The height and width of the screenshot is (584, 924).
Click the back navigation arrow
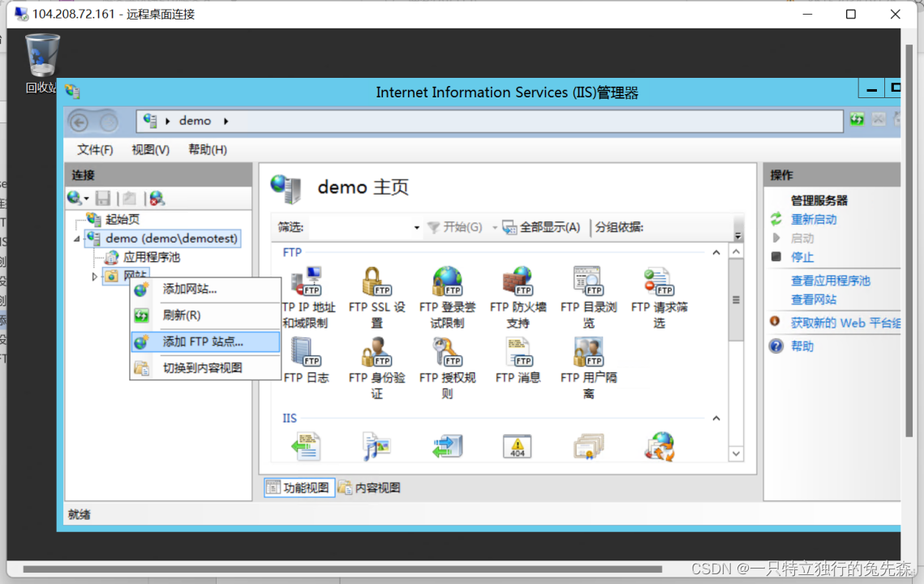(79, 122)
